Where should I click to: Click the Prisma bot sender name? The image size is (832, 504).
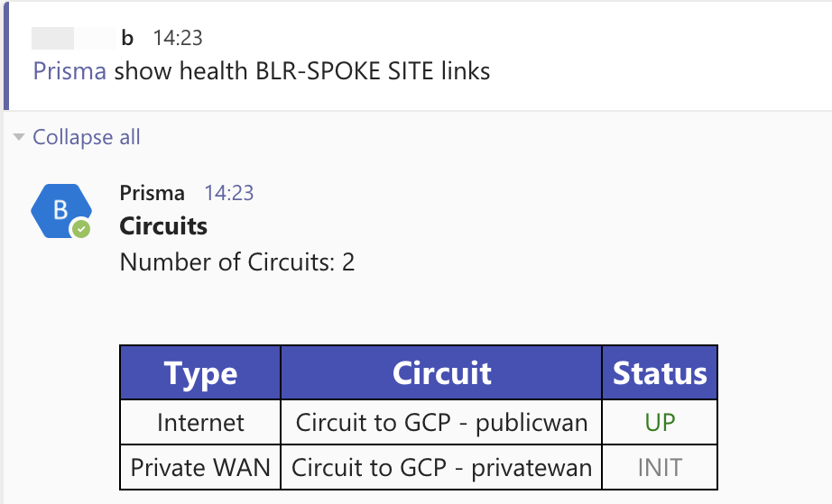[152, 193]
